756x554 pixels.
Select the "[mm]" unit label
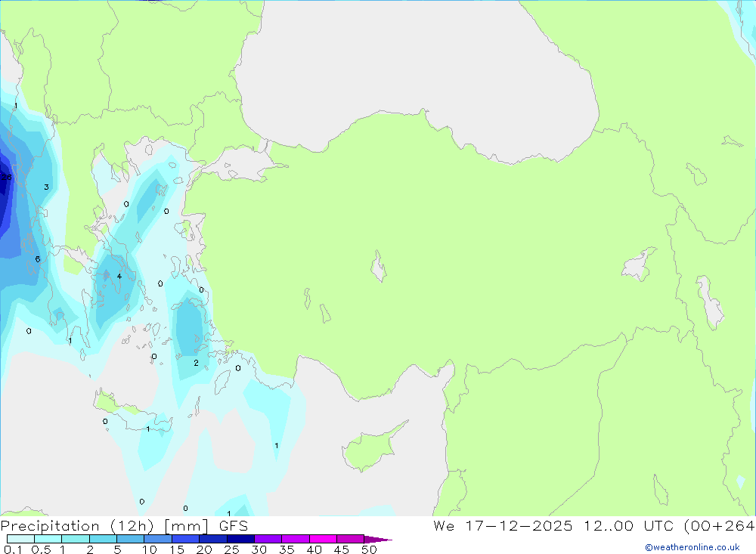coord(187,526)
